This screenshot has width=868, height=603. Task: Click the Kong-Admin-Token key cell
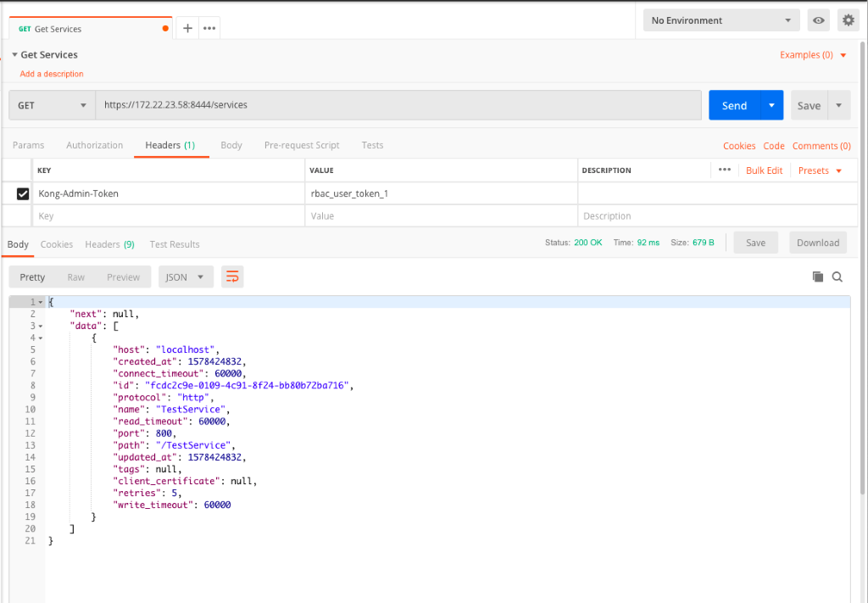click(170, 194)
